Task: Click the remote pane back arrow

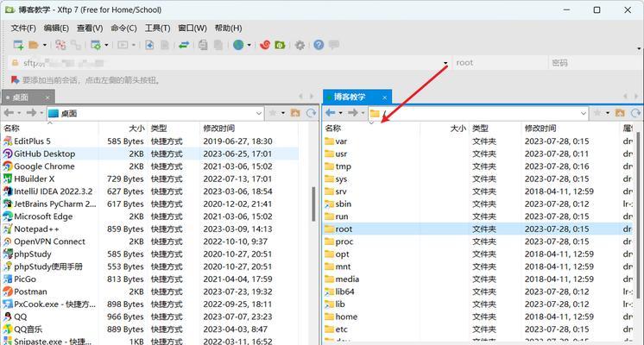Action: point(331,112)
